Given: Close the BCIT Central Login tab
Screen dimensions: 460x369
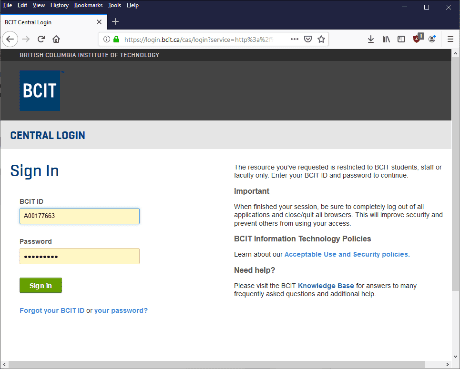Looking at the screenshot, I should 99,22.
